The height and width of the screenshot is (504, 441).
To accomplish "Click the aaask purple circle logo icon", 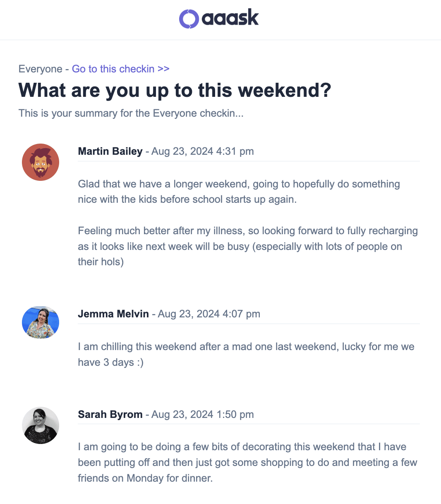I will tap(189, 19).
